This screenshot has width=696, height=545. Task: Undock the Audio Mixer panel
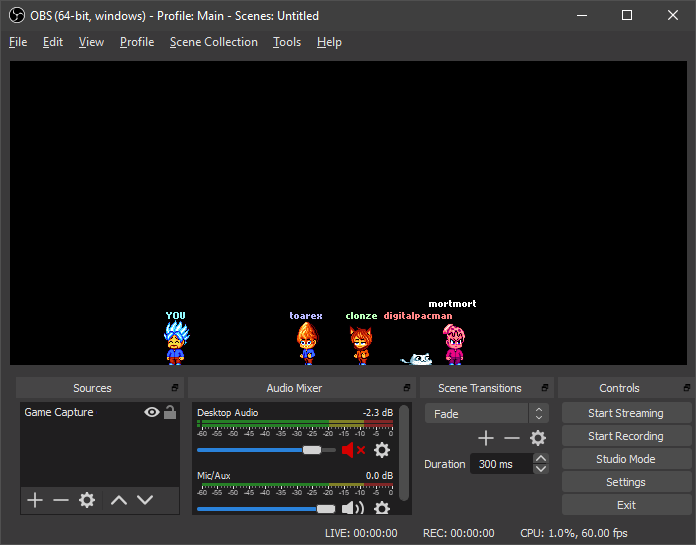click(x=407, y=388)
